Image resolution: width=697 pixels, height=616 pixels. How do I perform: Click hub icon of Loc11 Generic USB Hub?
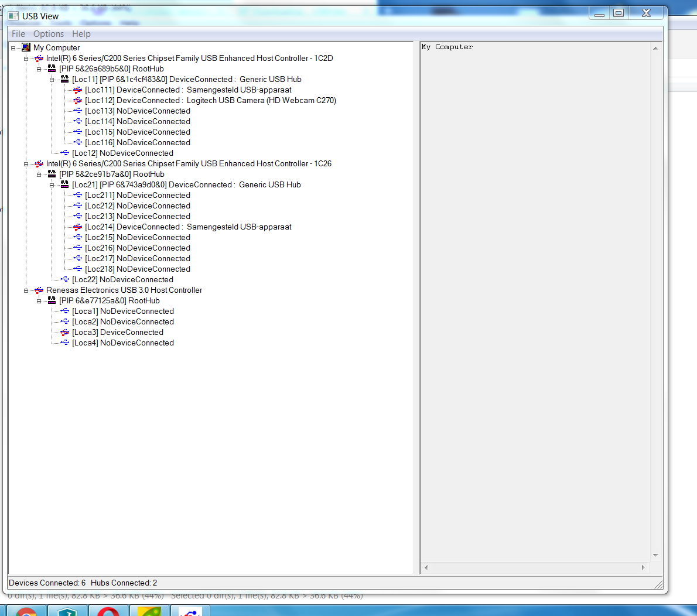coord(64,79)
